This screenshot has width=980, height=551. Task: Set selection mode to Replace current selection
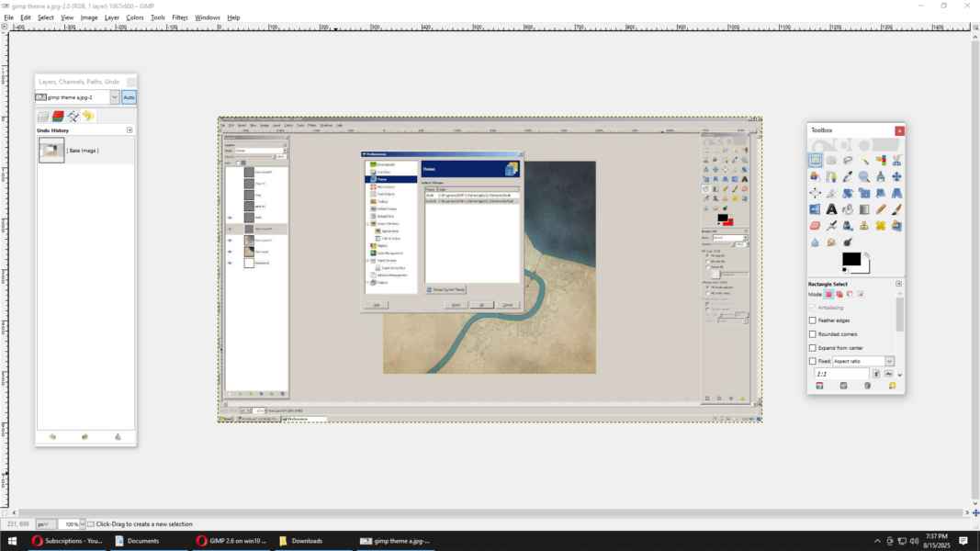click(x=828, y=294)
